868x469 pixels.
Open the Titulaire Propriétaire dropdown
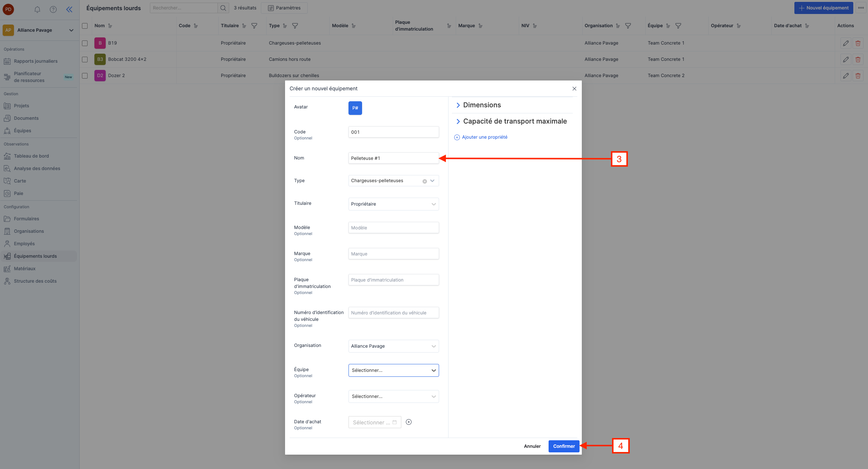(x=393, y=204)
